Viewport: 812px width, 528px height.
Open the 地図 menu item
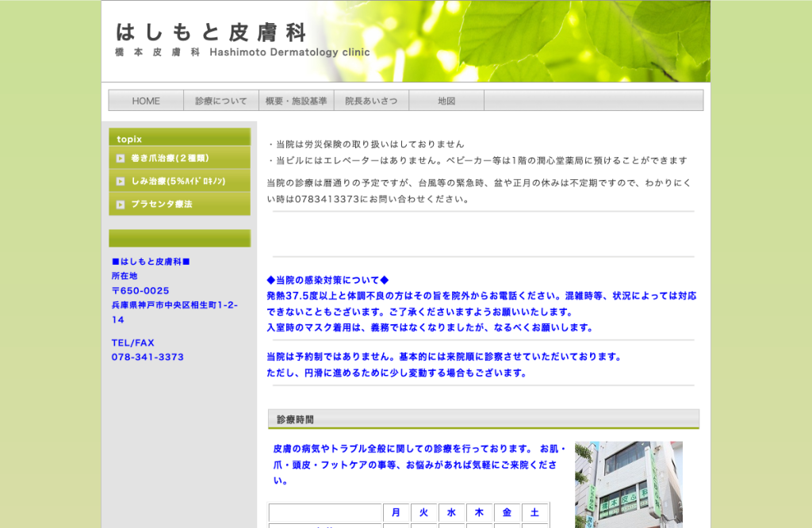point(446,101)
